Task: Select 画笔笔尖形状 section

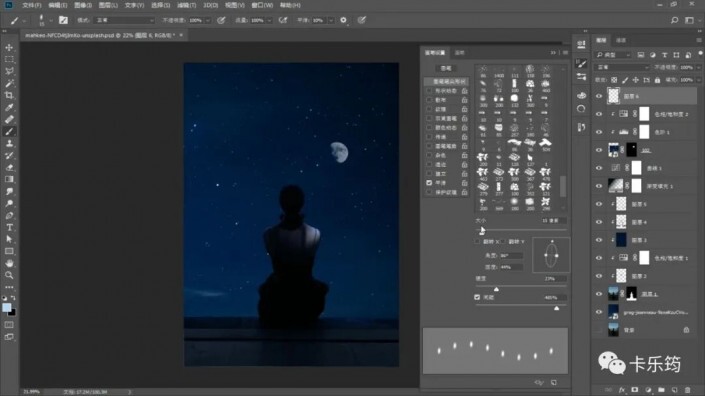Action: (x=446, y=82)
